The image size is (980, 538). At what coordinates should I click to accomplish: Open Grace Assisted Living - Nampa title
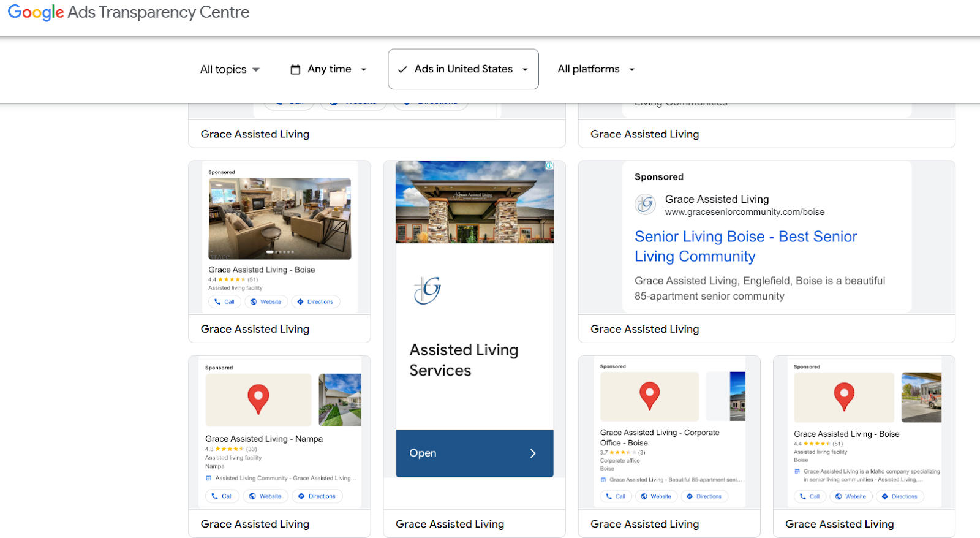click(264, 439)
